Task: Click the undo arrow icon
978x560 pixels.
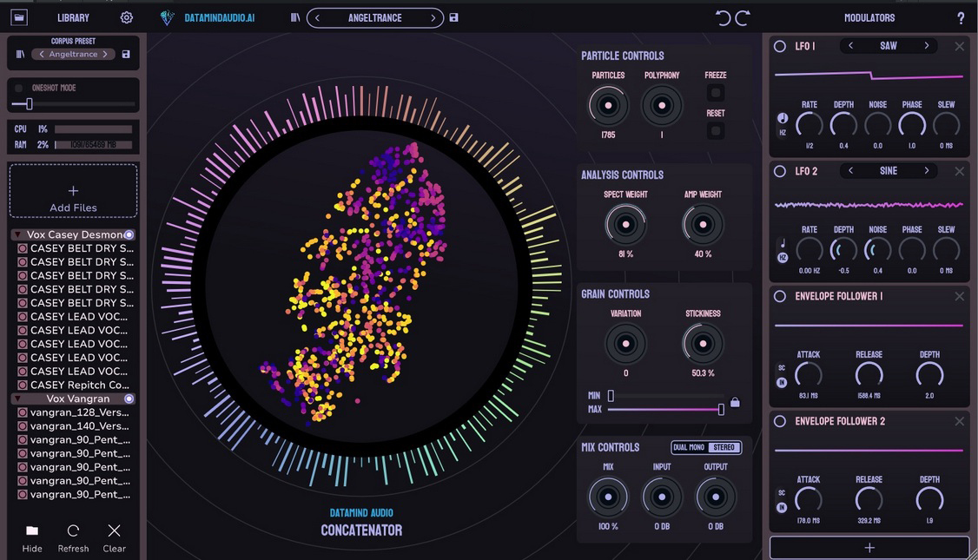Action: pyautogui.click(x=723, y=17)
